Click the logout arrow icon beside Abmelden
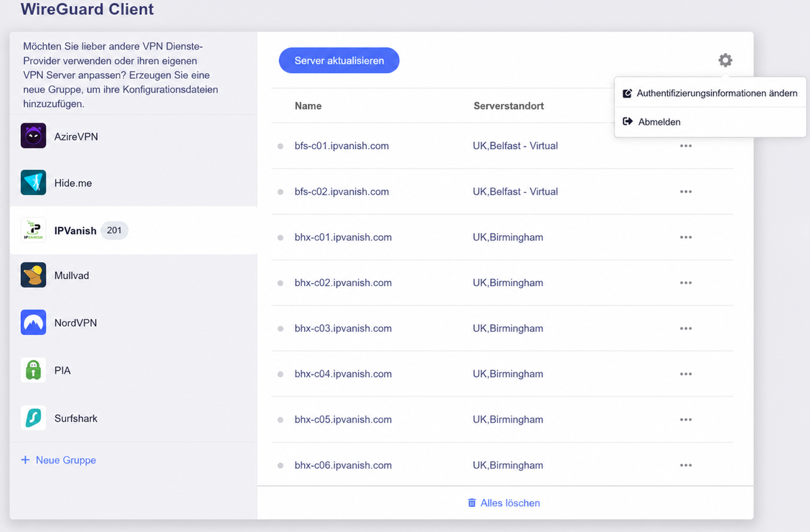 628,121
